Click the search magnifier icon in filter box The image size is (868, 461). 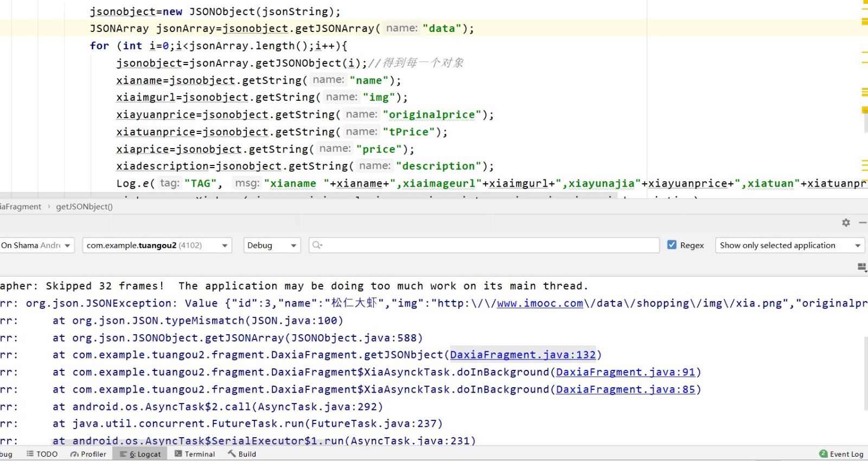pos(317,245)
